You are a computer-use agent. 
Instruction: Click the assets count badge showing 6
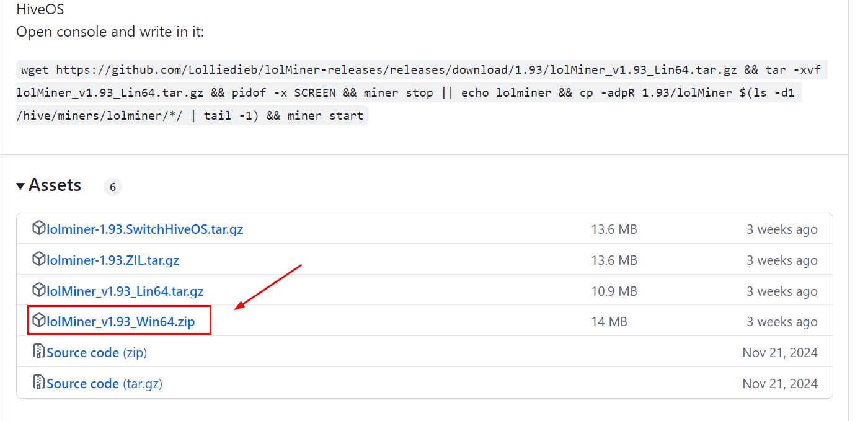(112, 187)
